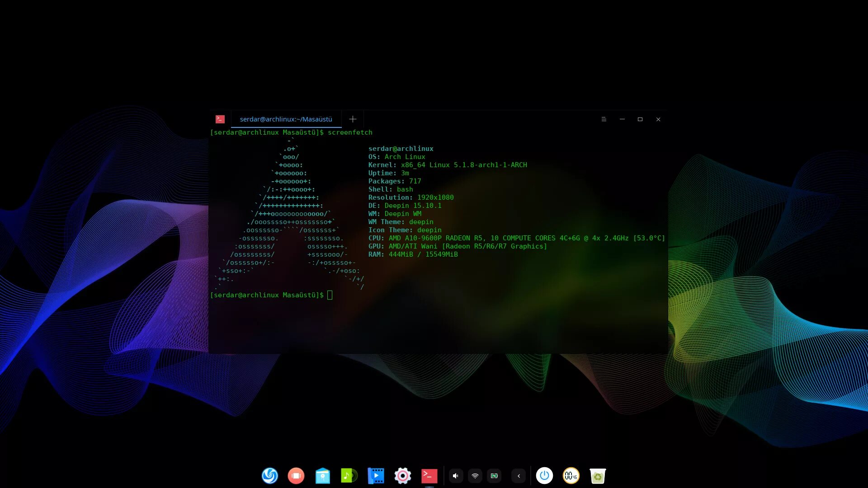868x488 pixels.
Task: Open the sound volume tray icon
Action: tap(456, 476)
